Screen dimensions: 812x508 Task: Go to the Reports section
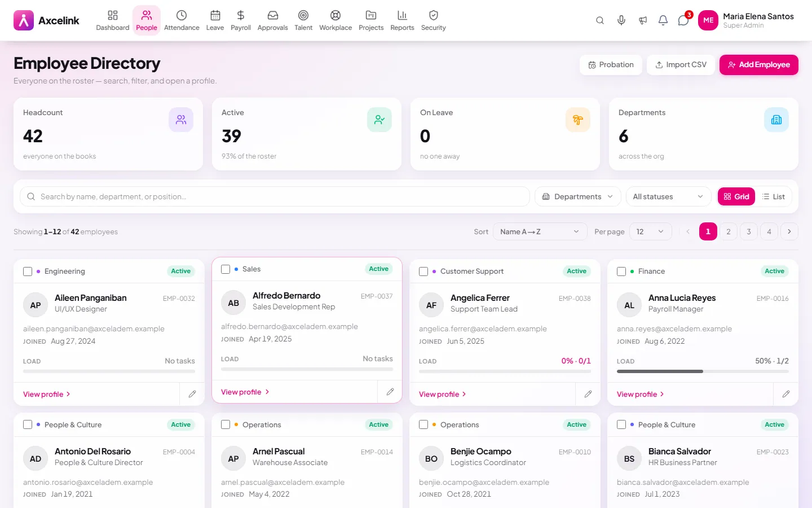(x=402, y=20)
